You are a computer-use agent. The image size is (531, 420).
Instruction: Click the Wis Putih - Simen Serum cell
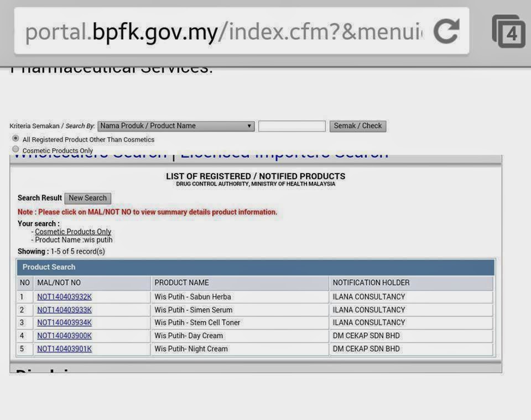240,310
